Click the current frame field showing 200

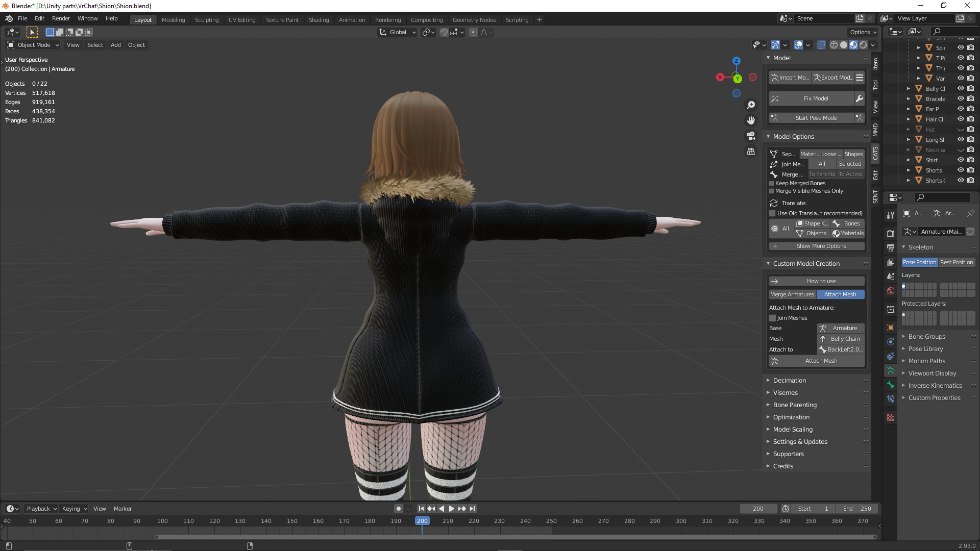758,509
